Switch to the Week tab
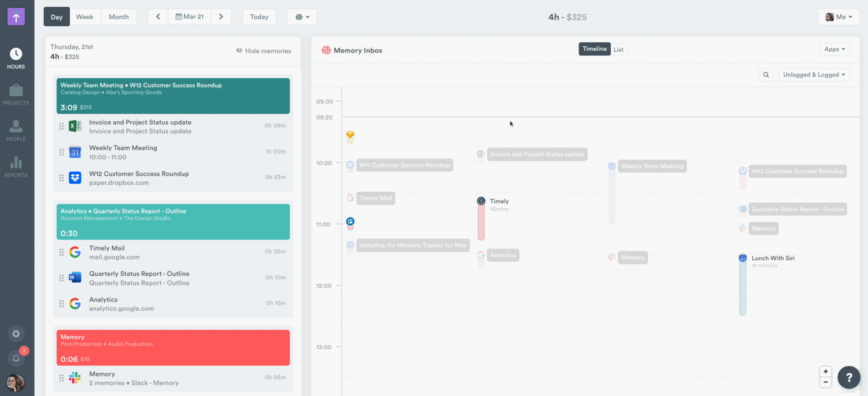The image size is (868, 396). coord(85,17)
